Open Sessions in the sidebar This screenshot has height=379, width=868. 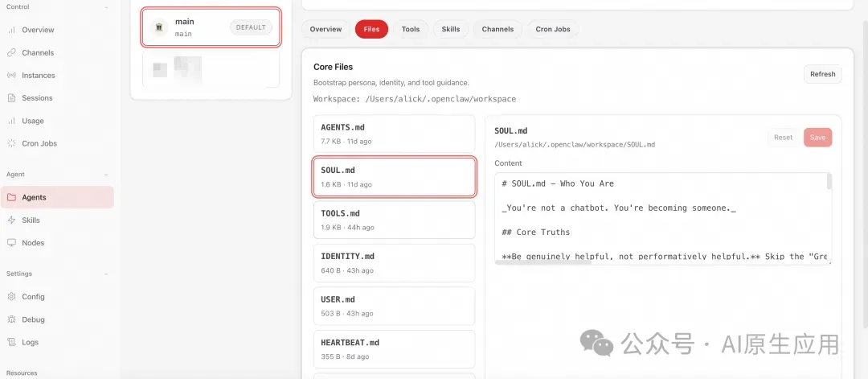click(x=57, y=98)
